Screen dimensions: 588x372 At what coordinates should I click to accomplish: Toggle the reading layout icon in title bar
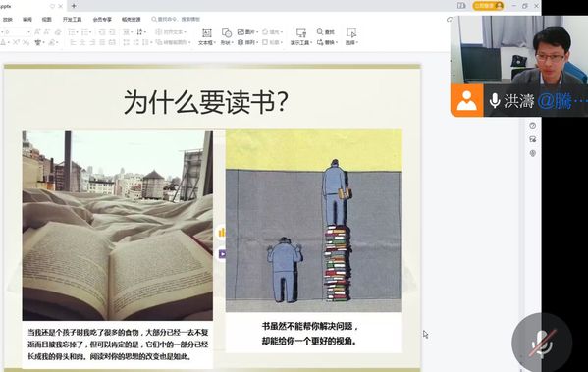pos(460,6)
